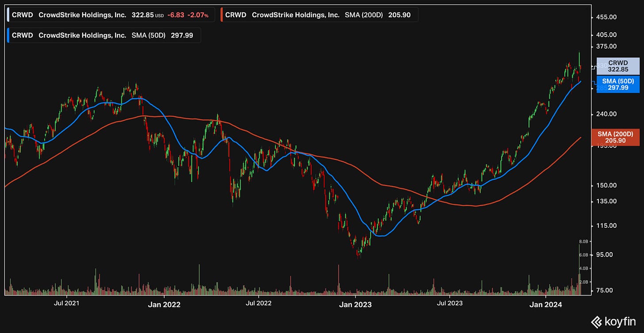Click the 4.0B volume axis label
This screenshot has width=644, height=333.
tap(583, 268)
